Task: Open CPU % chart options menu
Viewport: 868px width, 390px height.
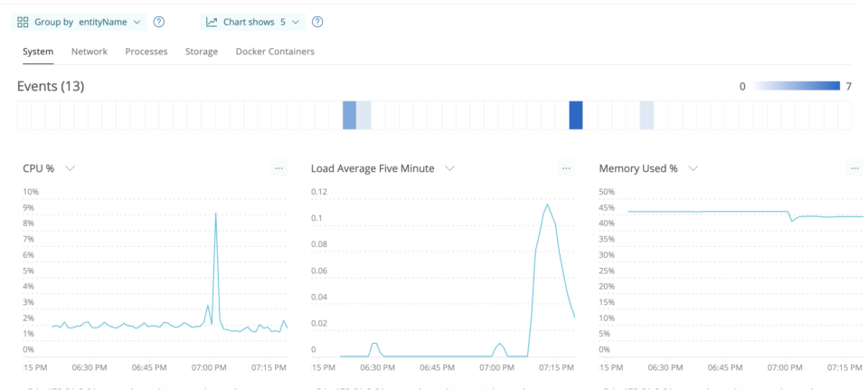Action: [278, 168]
